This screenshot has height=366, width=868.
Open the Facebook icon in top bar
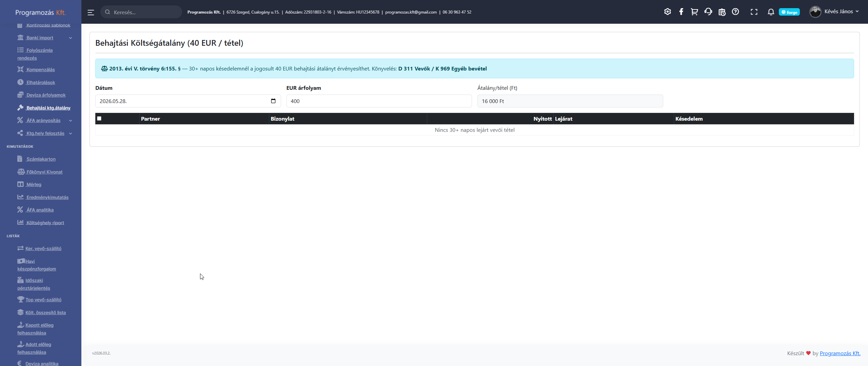[681, 12]
